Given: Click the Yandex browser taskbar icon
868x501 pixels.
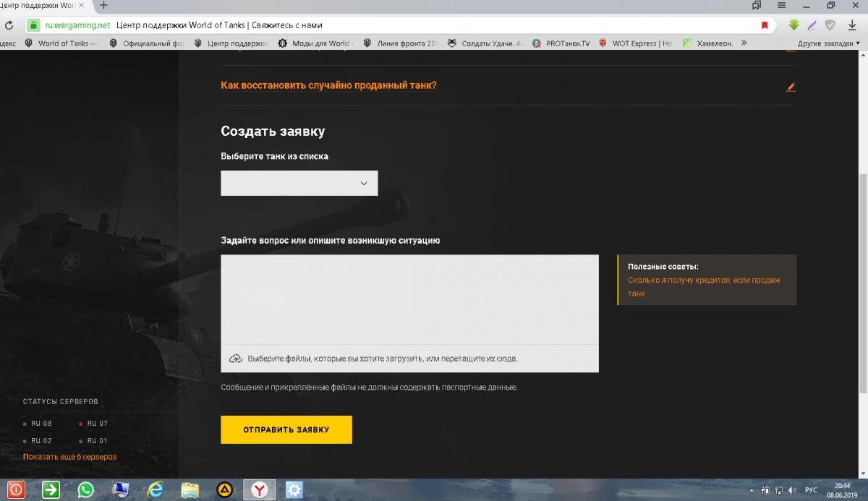Looking at the screenshot, I should point(260,490).
